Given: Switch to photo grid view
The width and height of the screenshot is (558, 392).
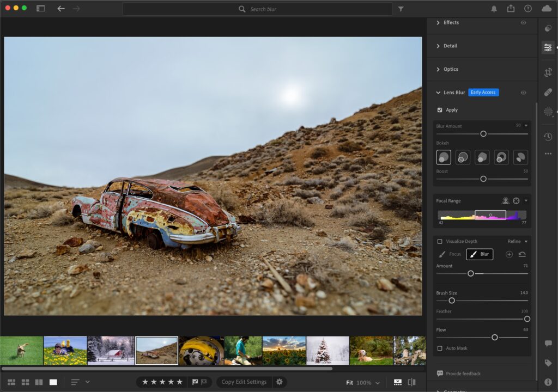Looking at the screenshot, I should 11,382.
